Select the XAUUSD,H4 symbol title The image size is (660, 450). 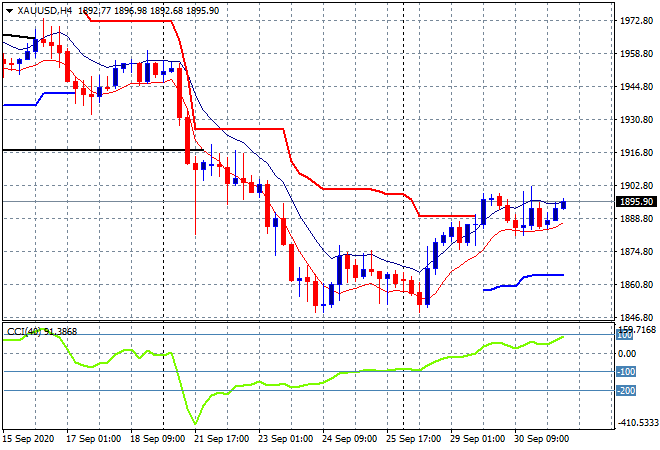45,11
